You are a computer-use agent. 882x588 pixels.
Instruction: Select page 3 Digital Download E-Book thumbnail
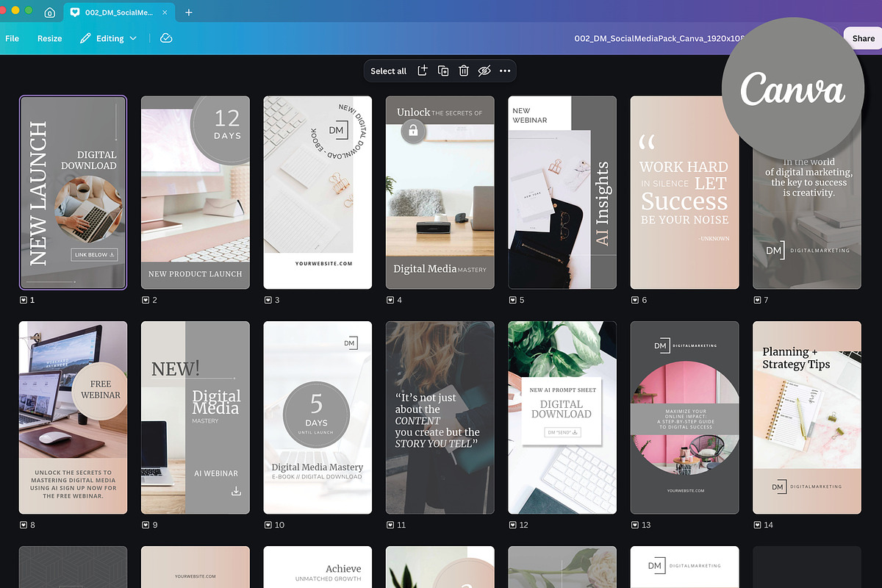(x=318, y=193)
